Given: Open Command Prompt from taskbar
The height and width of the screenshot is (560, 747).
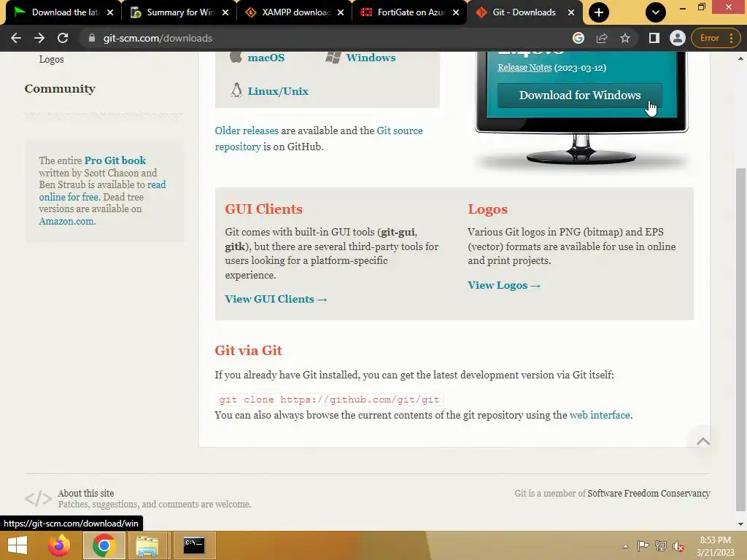Looking at the screenshot, I should click(193, 545).
